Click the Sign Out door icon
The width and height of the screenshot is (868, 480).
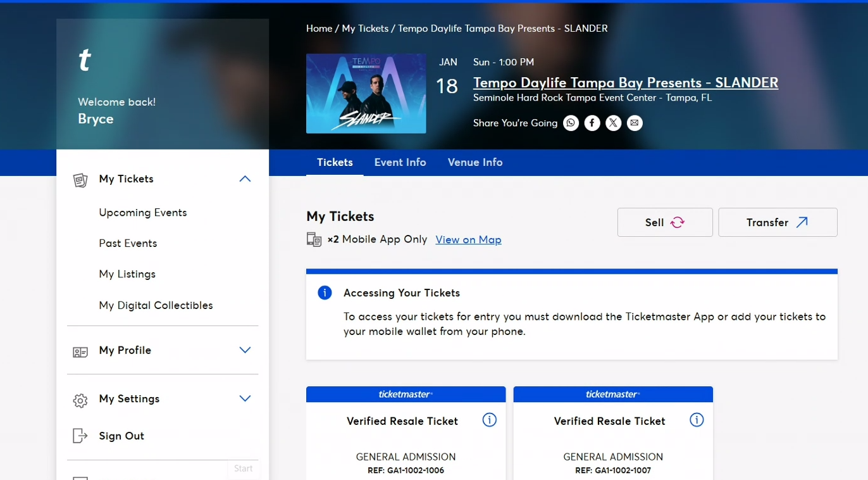(x=80, y=436)
